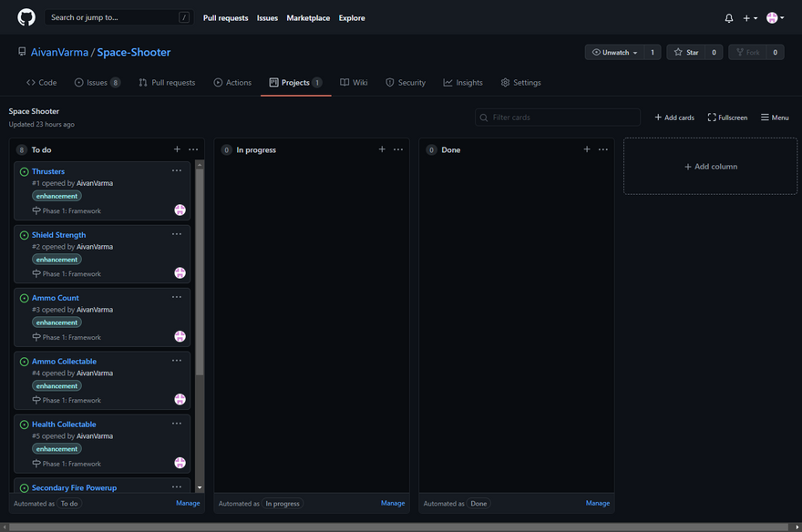Click plus icon in In progress column

382,149
